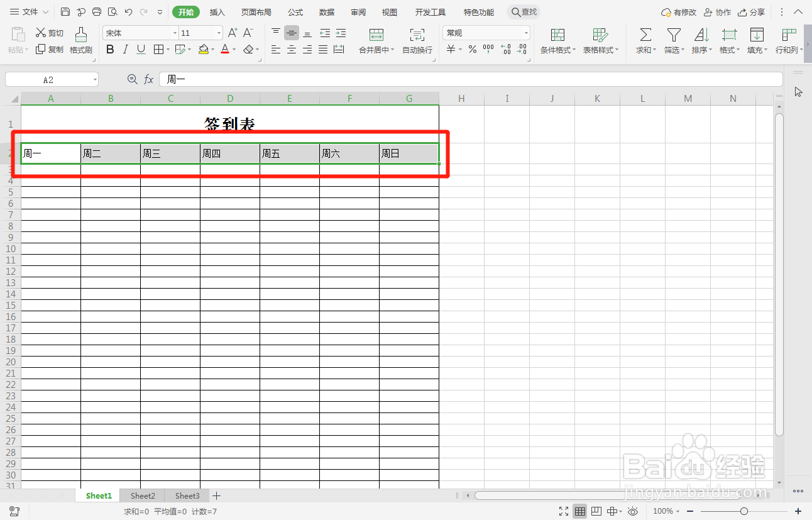Click the formula bar input showing 周一

click(x=471, y=79)
